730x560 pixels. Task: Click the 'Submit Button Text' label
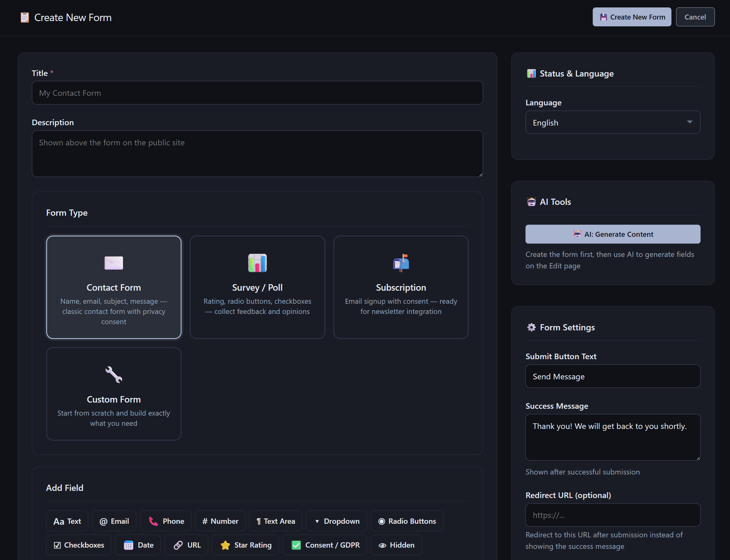click(561, 356)
